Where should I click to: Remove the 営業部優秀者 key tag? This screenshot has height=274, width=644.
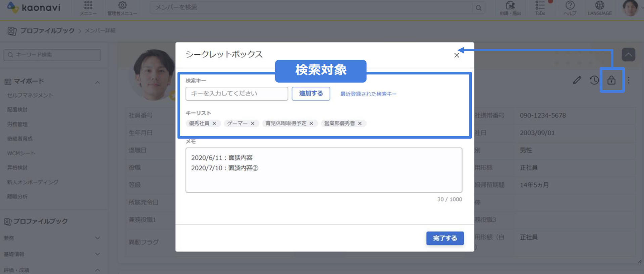pyautogui.click(x=360, y=123)
